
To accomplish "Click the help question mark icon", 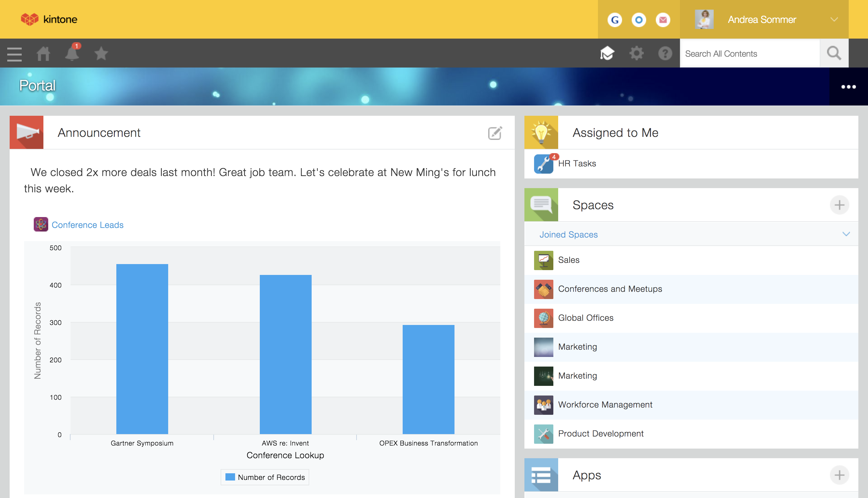I will (x=665, y=54).
